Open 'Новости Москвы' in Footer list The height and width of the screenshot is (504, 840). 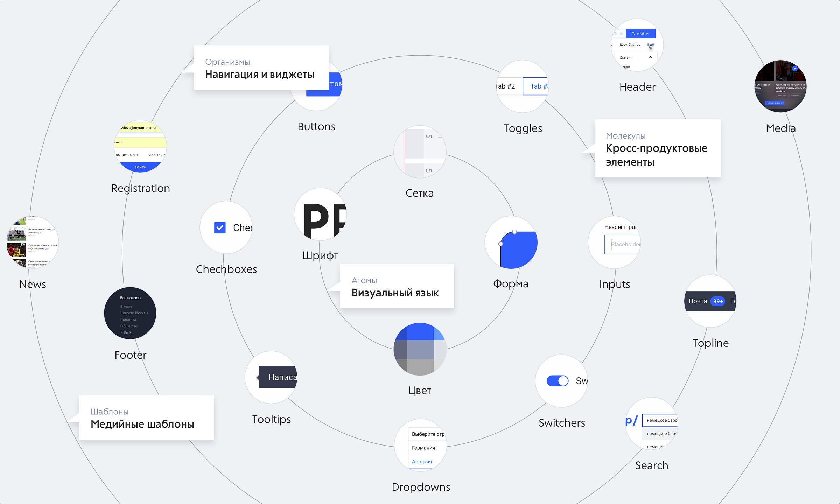click(x=134, y=313)
